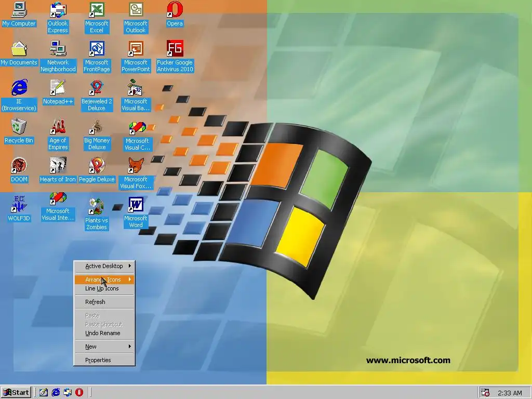Launch Opera from the quick launch bar
This screenshot has height=399, width=532.
79,393
